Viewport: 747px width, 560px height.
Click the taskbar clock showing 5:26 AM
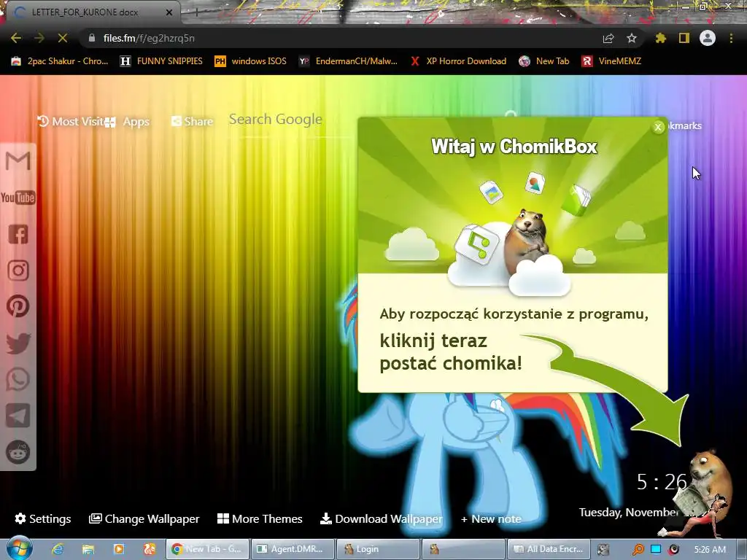710,550
